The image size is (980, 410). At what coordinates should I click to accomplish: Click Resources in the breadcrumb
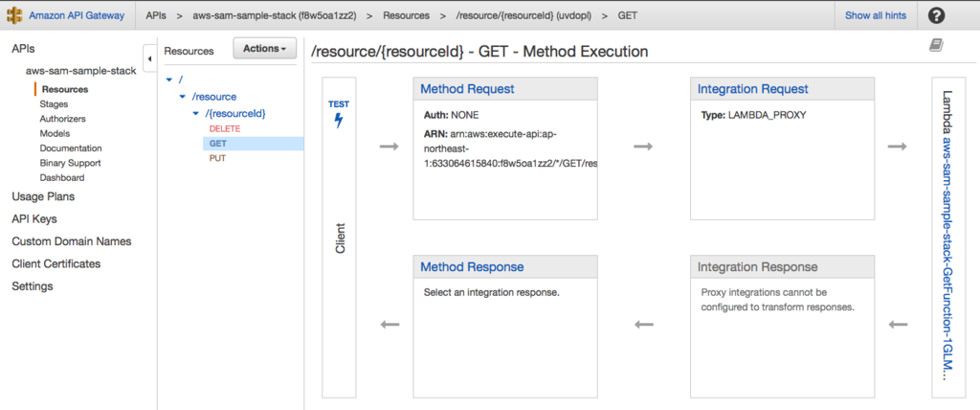pyautogui.click(x=406, y=15)
